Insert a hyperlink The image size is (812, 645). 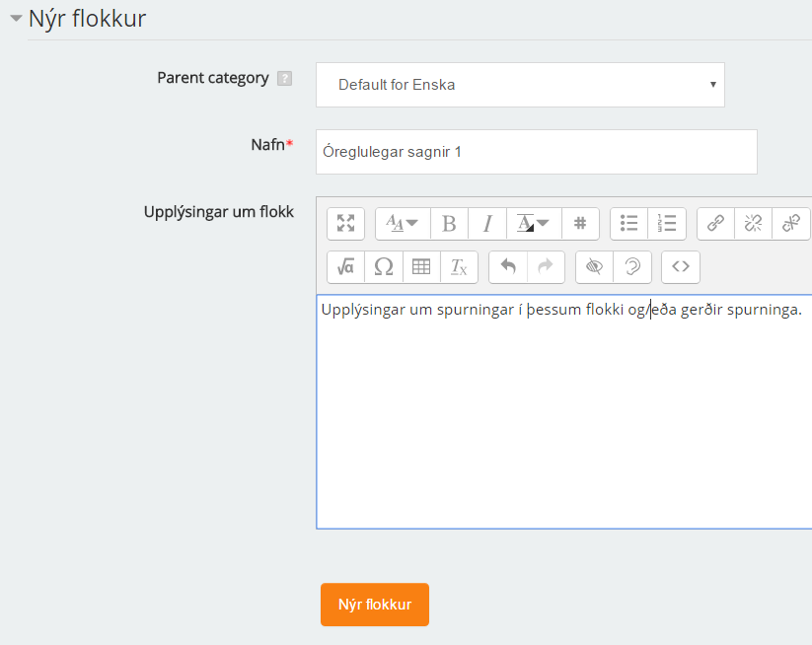(x=713, y=224)
